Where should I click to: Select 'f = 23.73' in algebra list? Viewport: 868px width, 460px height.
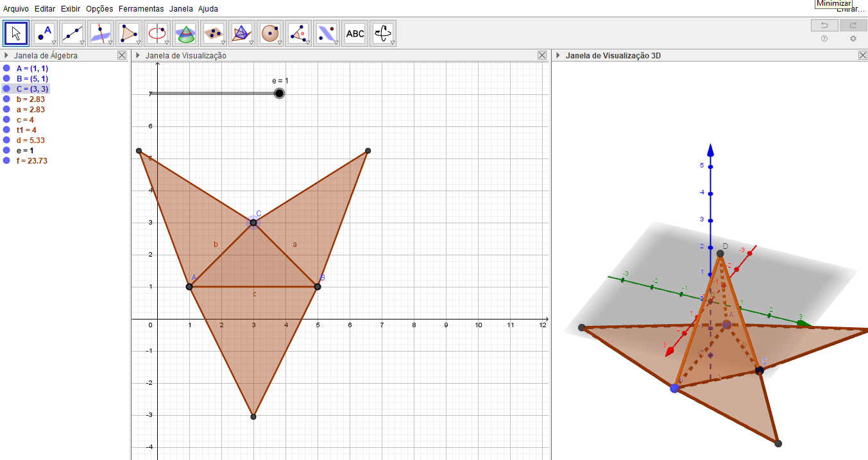tap(32, 160)
